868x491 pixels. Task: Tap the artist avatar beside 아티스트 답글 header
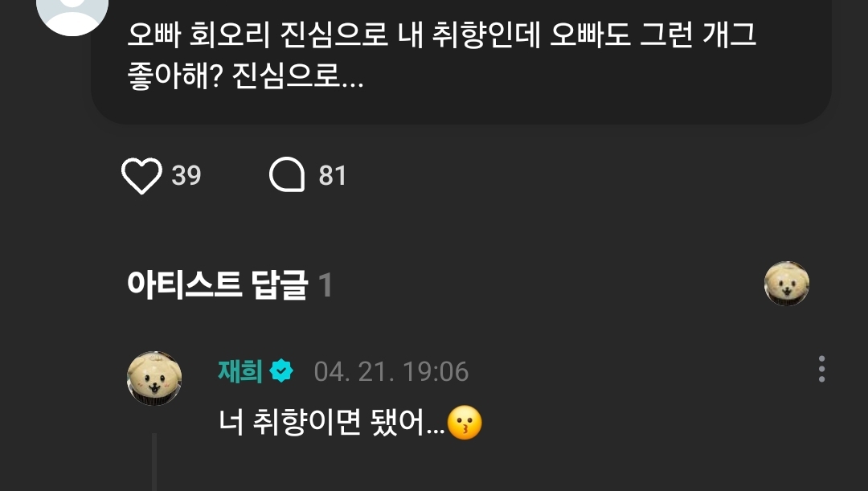click(787, 284)
